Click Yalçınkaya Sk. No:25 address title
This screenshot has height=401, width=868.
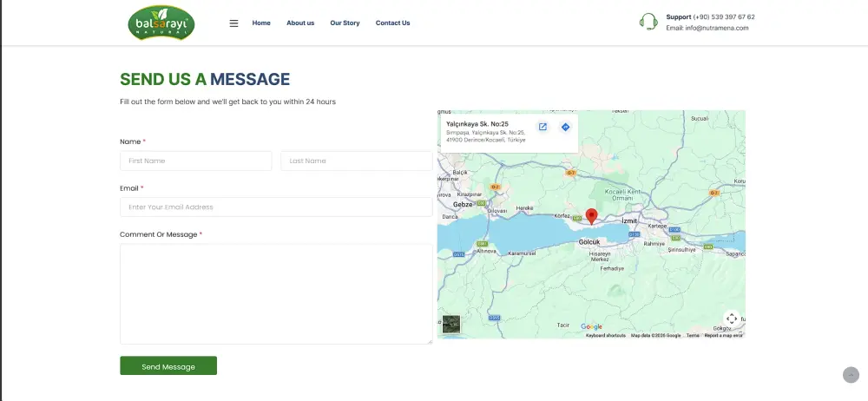pyautogui.click(x=477, y=124)
